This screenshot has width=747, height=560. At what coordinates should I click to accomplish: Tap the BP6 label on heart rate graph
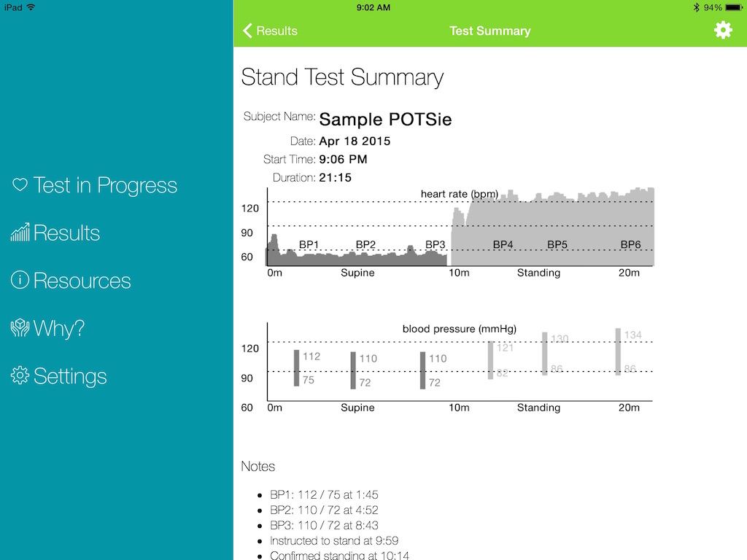tap(630, 245)
